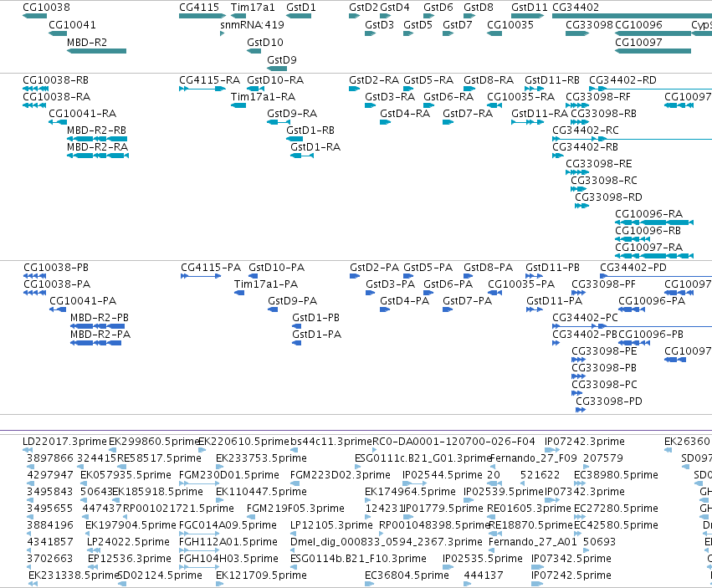Select the Tim17a1 gene label
The height and width of the screenshot is (588, 712).
(253, 8)
